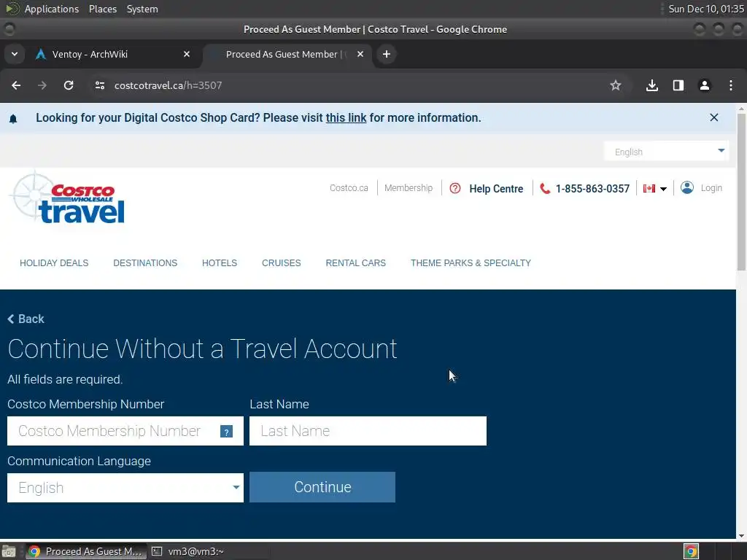Open Chrome three-dot menu
Image resolution: width=747 pixels, height=560 pixels.
(x=730, y=85)
